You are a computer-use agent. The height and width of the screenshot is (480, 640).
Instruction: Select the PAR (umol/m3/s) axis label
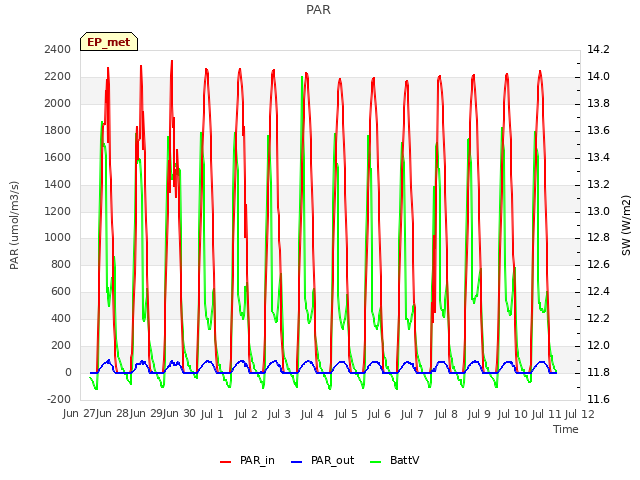pos(14,225)
